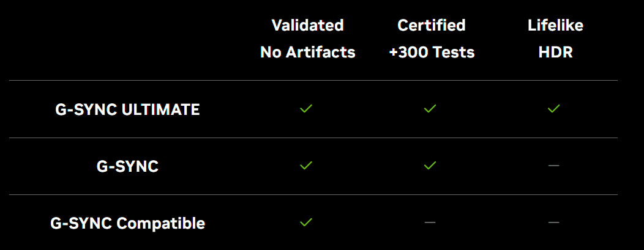Click the Certified column header word

tap(432, 26)
